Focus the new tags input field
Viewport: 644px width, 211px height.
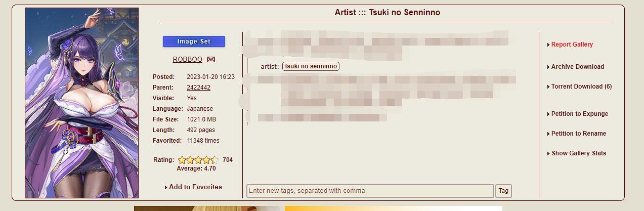tap(370, 191)
